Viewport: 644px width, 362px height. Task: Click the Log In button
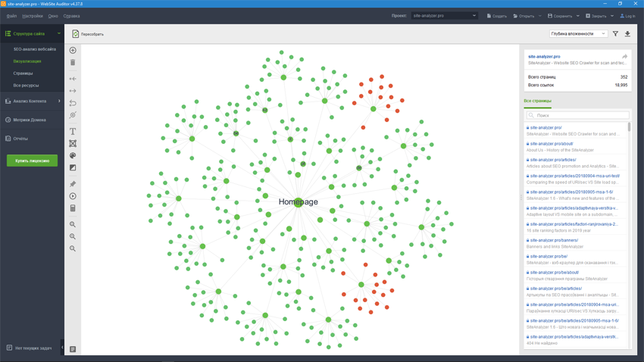[x=627, y=16]
